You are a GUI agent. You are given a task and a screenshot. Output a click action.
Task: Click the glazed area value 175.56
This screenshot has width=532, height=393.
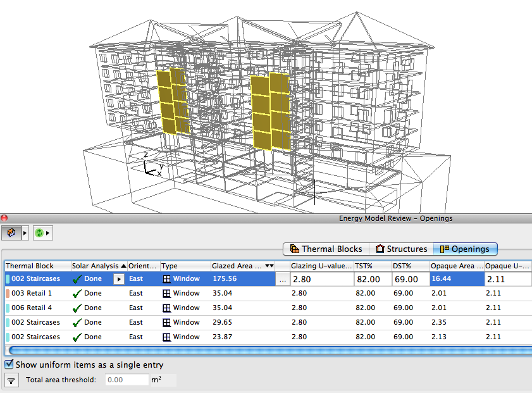coord(225,278)
